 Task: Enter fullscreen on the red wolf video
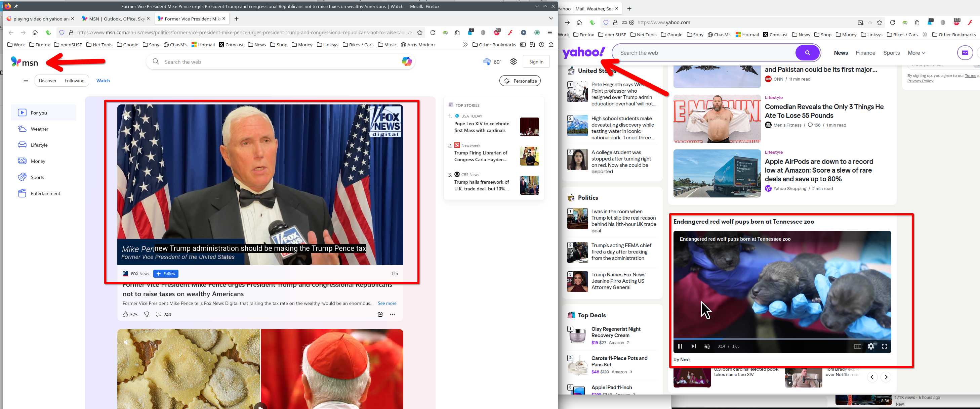[x=885, y=346]
